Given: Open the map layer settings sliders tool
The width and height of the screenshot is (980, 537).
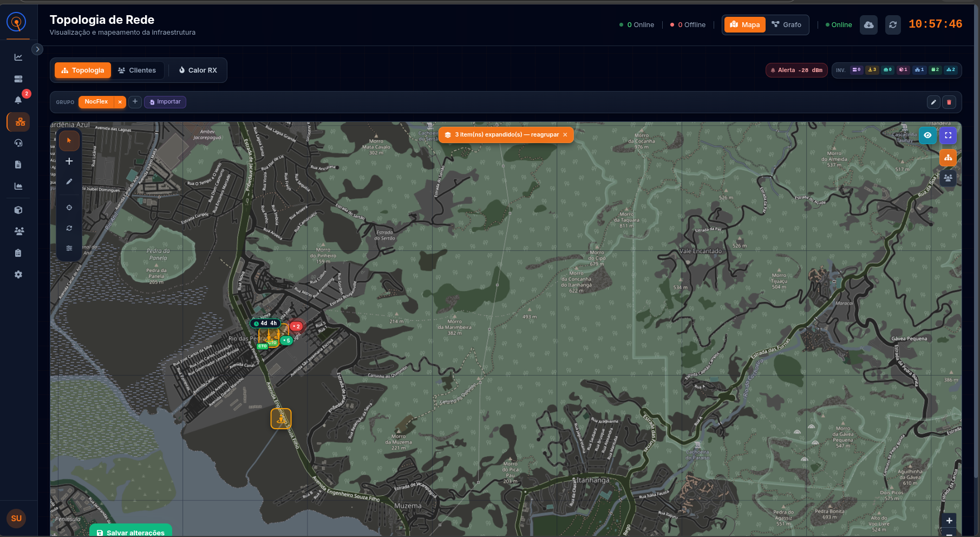Looking at the screenshot, I should click(69, 248).
